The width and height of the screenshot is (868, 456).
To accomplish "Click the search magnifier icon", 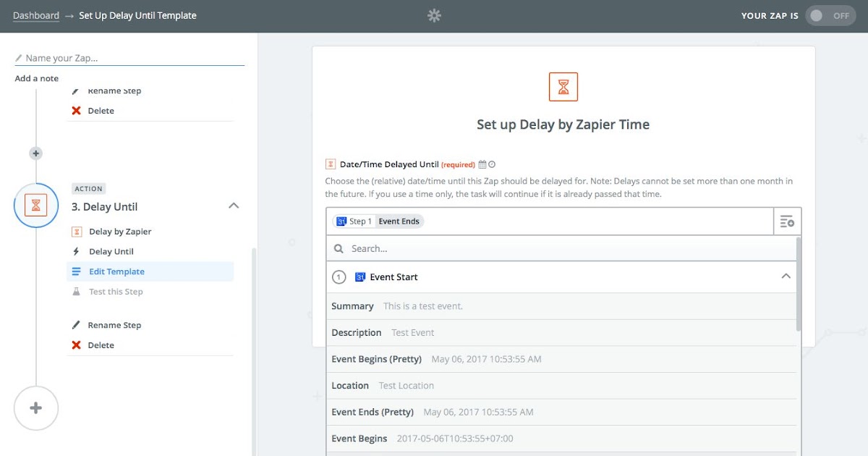I will (x=339, y=248).
